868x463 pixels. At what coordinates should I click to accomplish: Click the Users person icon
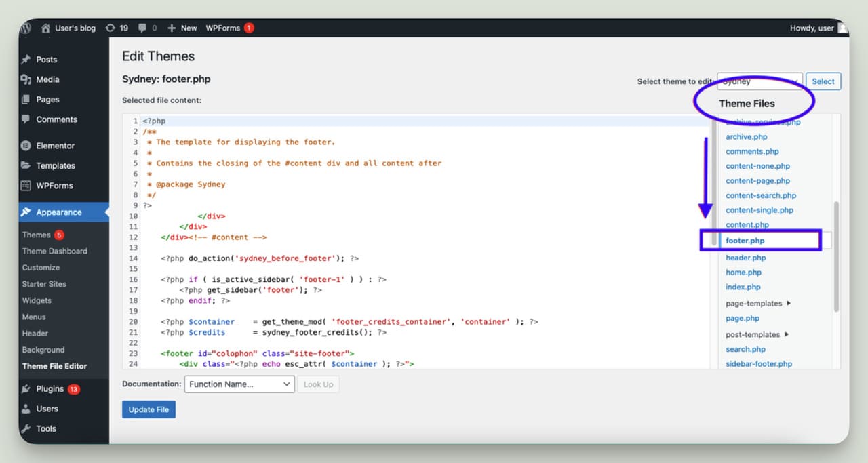coord(26,409)
